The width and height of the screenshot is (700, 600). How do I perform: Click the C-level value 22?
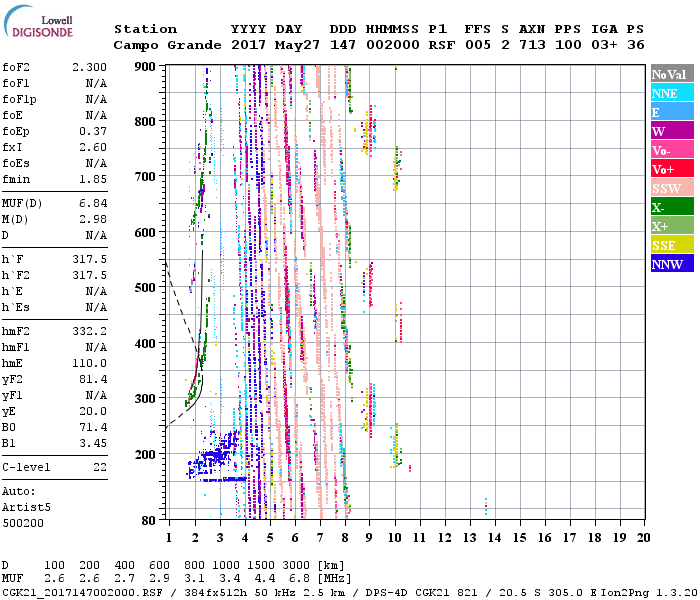tap(101, 467)
